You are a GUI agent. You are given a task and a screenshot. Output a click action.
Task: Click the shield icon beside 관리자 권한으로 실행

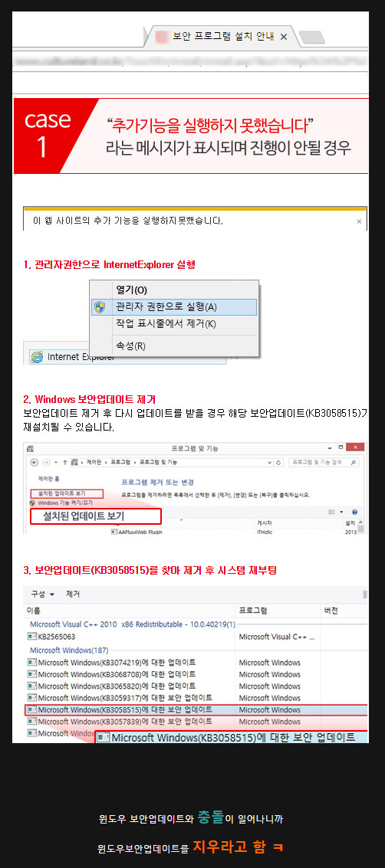point(100,307)
